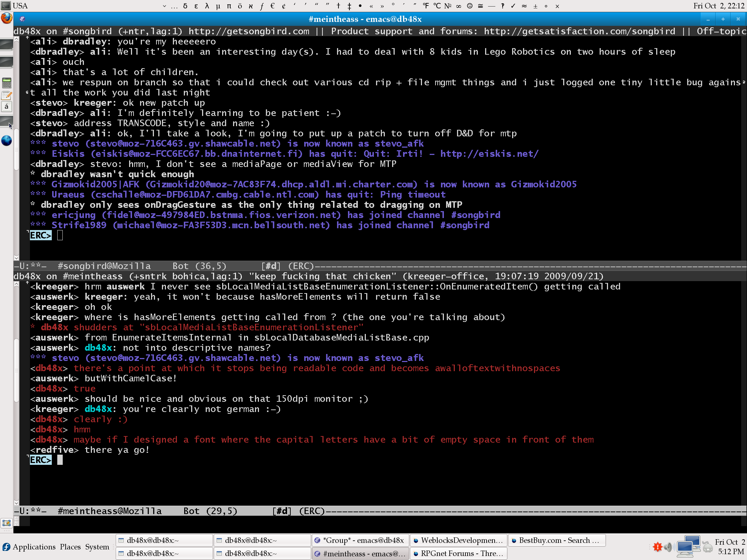Insert the № numero symbol from the palette
This screenshot has width=747, height=560.
(x=448, y=6)
